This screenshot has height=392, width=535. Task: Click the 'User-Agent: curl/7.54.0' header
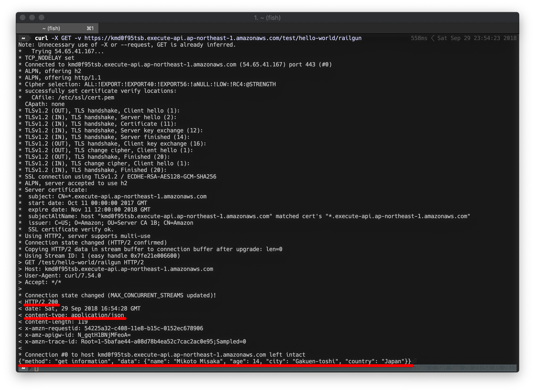(x=60, y=276)
